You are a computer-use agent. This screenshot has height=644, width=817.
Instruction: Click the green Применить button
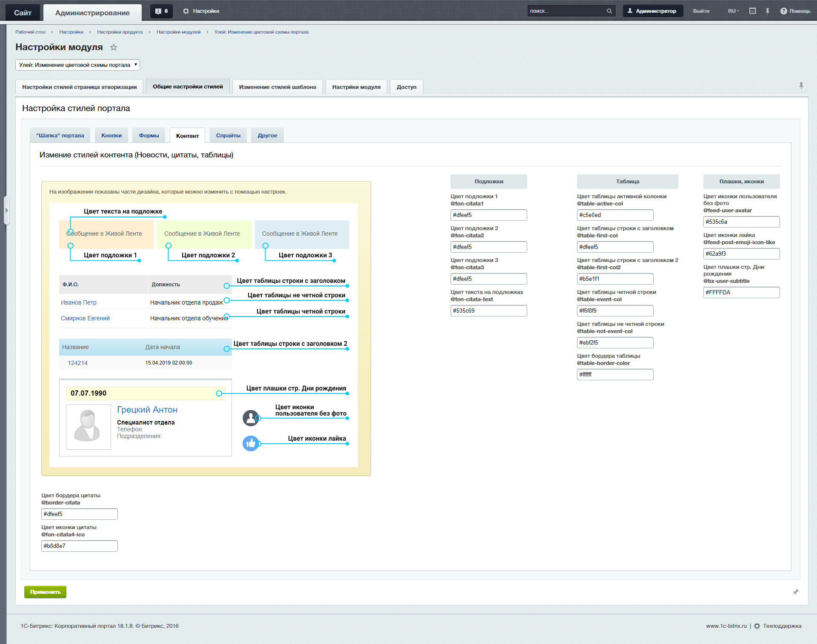point(45,592)
